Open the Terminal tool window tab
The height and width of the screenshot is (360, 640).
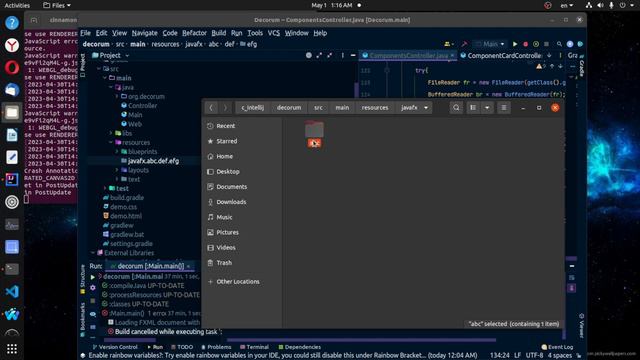click(254, 347)
